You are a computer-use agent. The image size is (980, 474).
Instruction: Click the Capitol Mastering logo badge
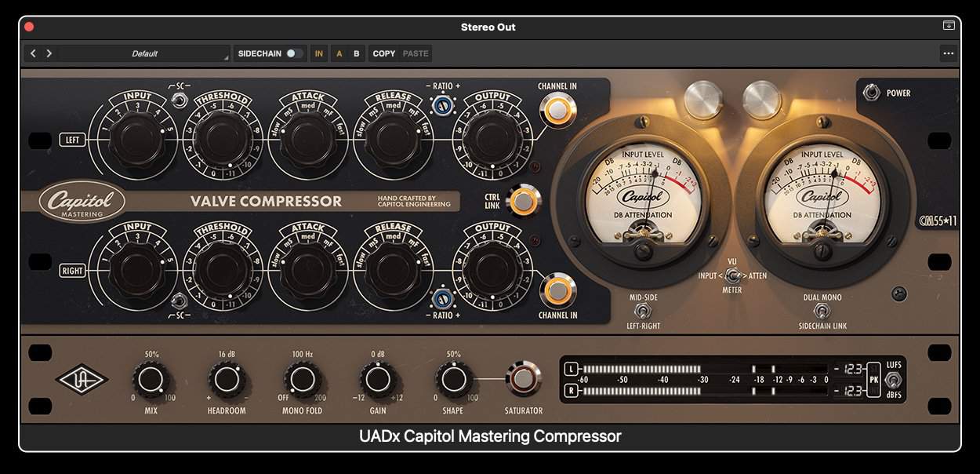coord(82,201)
